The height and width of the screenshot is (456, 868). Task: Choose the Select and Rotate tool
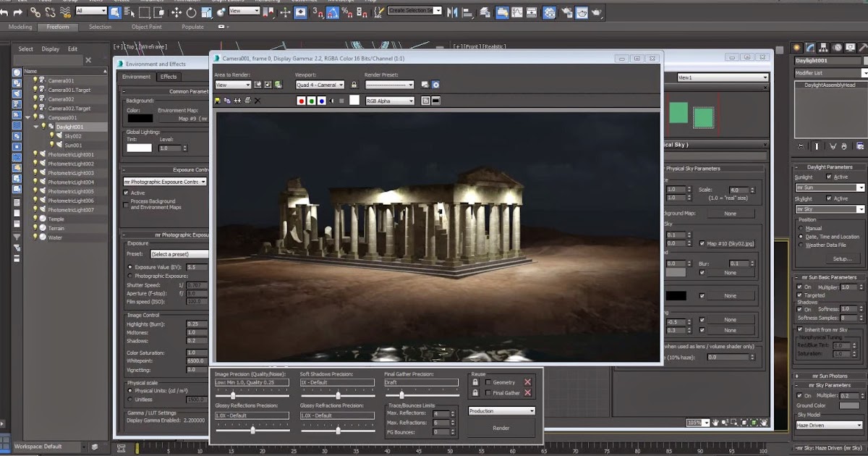191,12
